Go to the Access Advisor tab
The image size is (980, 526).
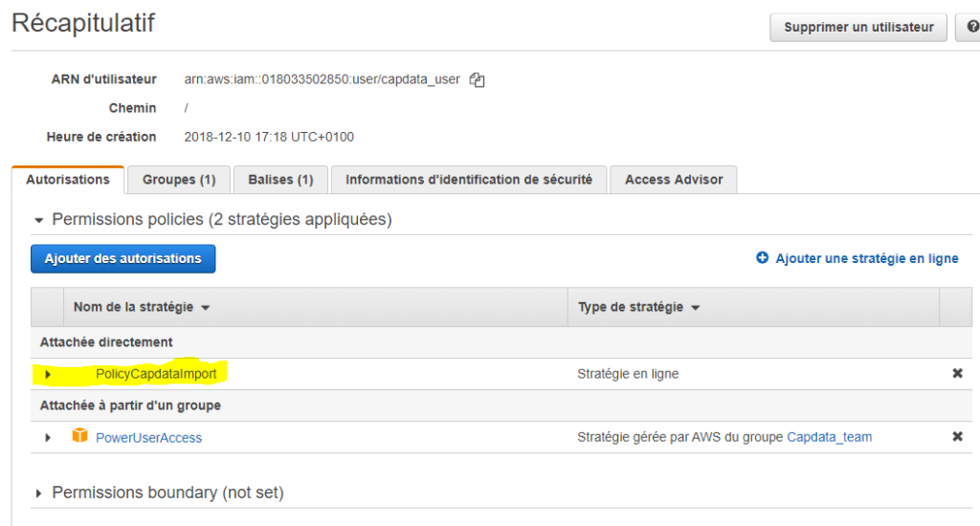point(674,180)
